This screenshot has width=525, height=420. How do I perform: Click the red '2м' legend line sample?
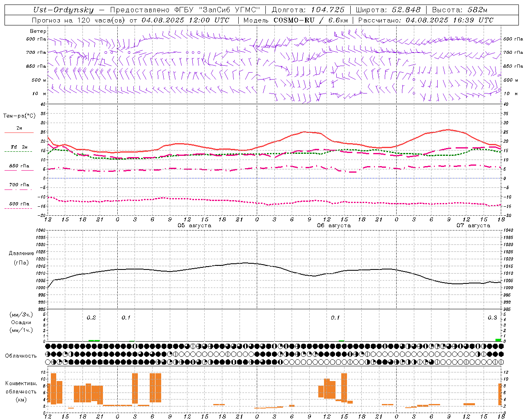pos(19,133)
